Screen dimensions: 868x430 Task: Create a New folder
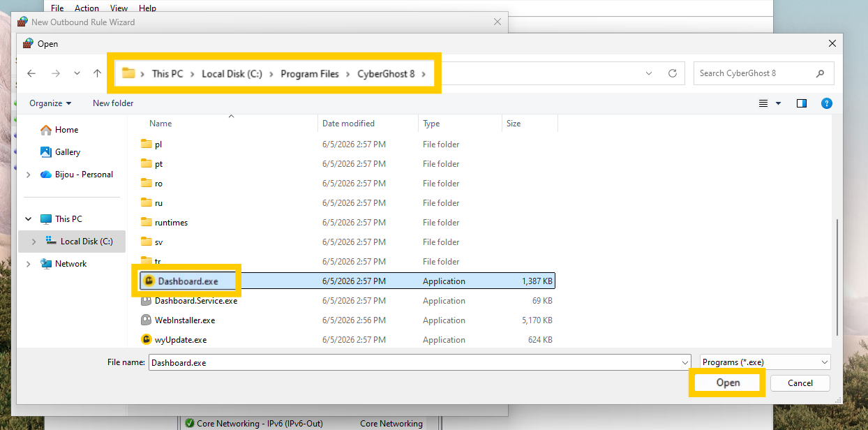pyautogui.click(x=113, y=103)
